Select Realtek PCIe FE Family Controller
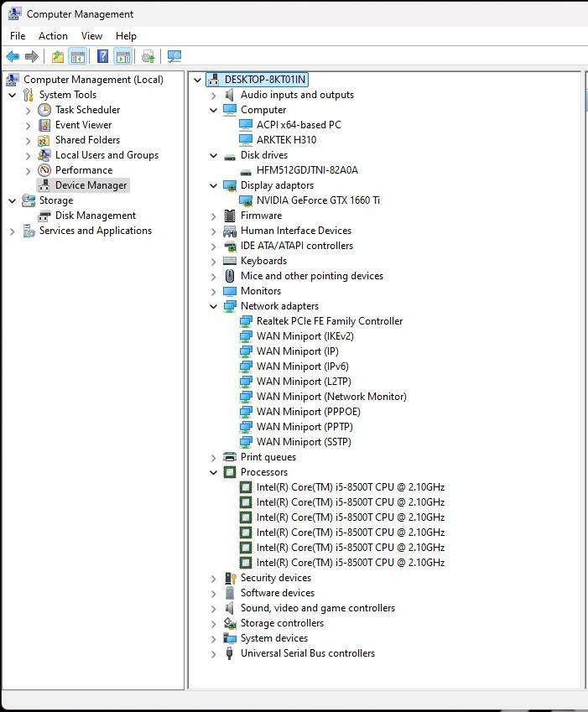The image size is (588, 712). [x=329, y=321]
